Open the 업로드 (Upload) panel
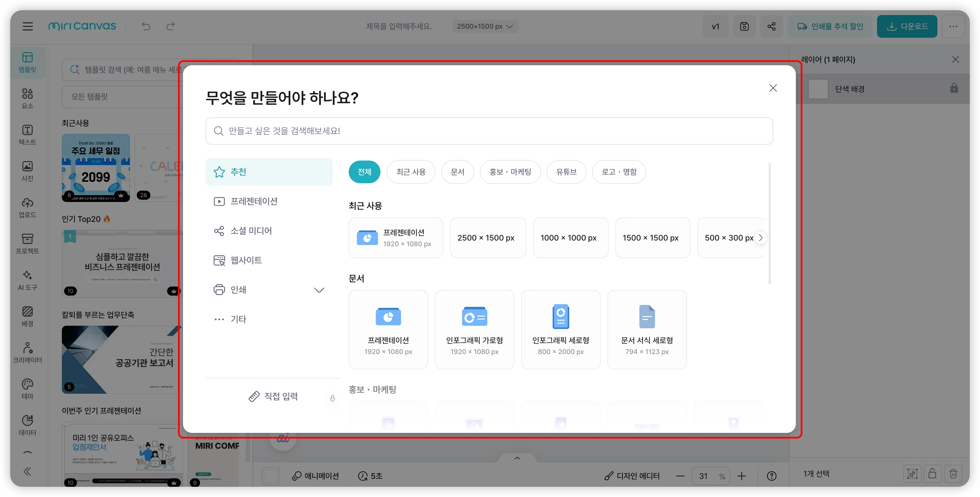The width and height of the screenshot is (980, 497). coord(28,207)
